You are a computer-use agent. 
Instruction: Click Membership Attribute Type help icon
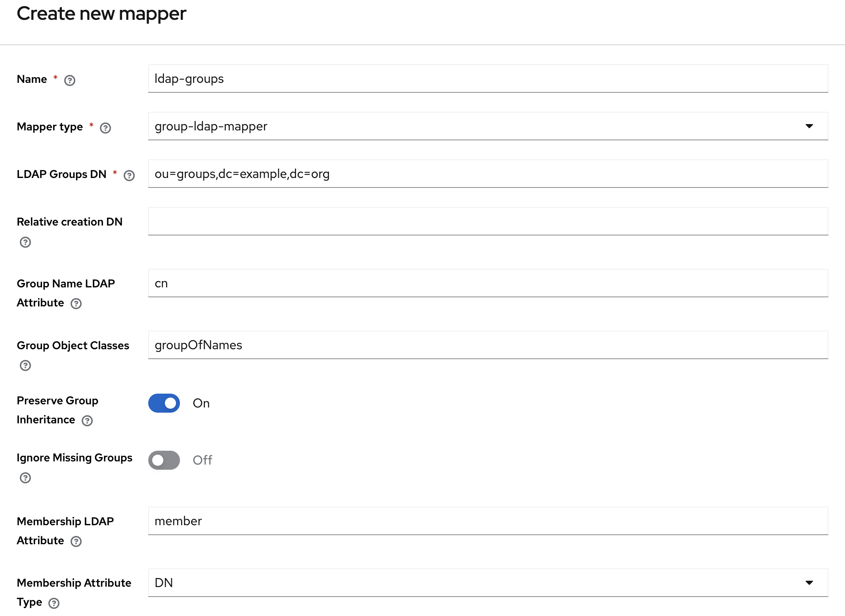point(54,603)
